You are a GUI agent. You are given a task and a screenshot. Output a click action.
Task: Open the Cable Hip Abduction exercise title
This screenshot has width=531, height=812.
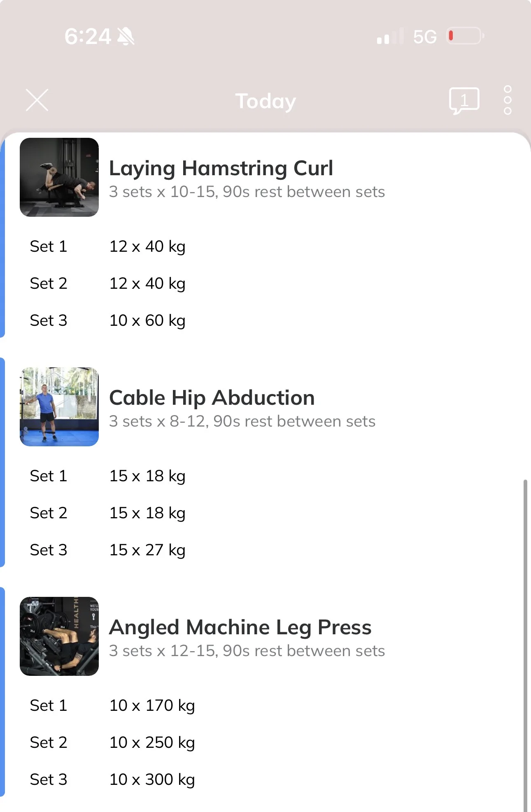click(212, 398)
